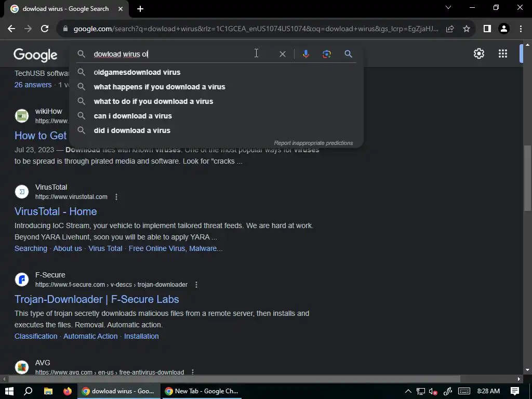Open the Searching sitelink

(31, 249)
